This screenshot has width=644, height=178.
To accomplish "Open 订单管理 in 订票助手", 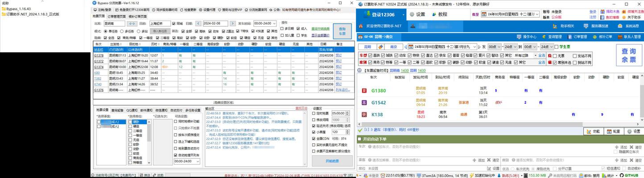I will (x=577, y=37).
